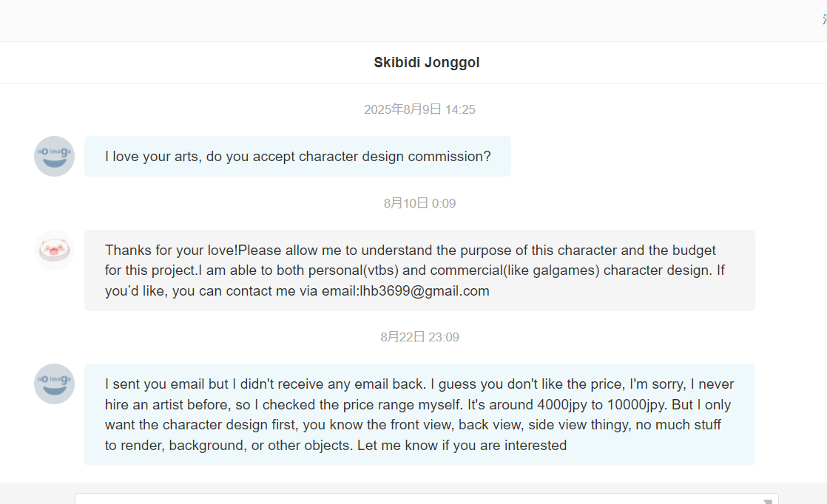The image size is (827, 504).
Task: Click the 2025年8月9日 14:25 timestamp
Action: (x=419, y=109)
